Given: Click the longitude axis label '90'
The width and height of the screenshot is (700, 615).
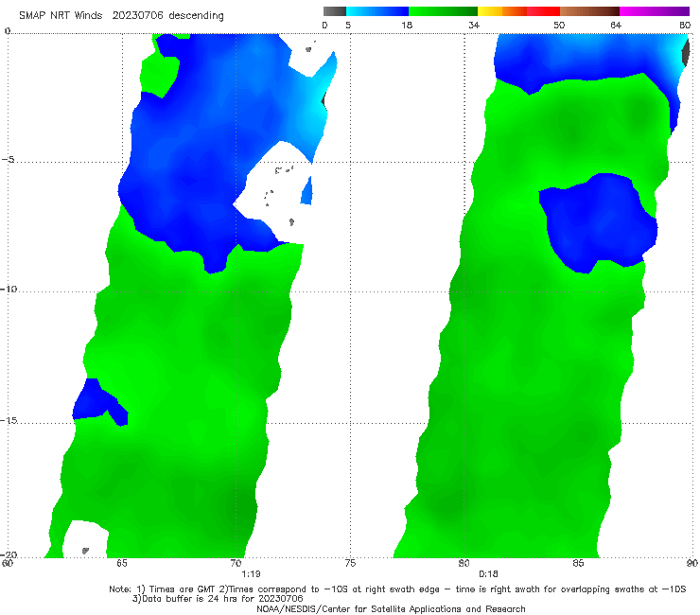Looking at the screenshot, I should [692, 563].
